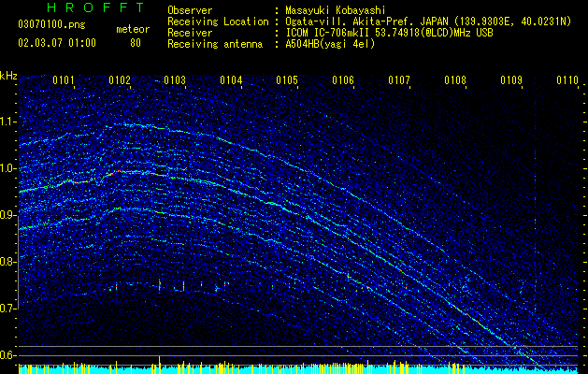Click the antenna value A504HB(yagi 4el)

coord(330,44)
